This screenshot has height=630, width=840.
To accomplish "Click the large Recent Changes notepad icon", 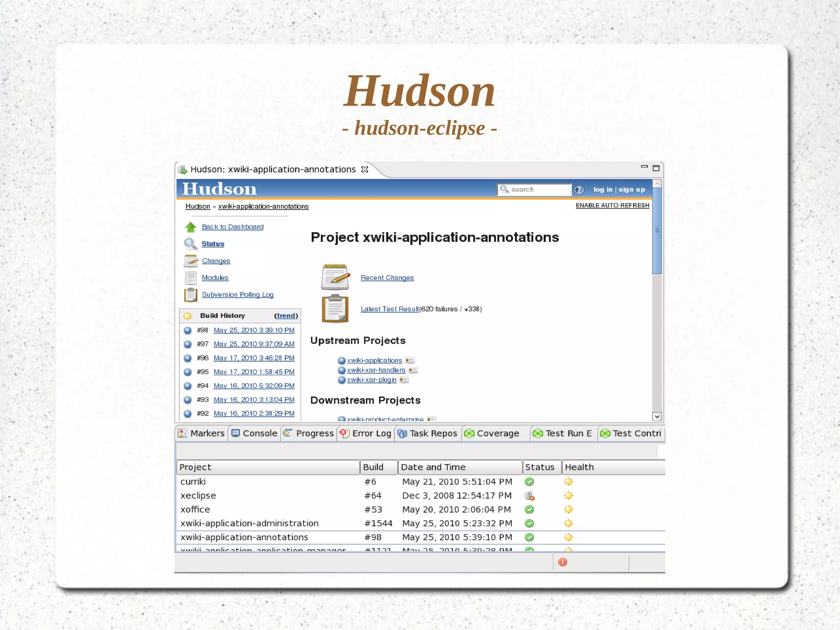I will coord(335,277).
